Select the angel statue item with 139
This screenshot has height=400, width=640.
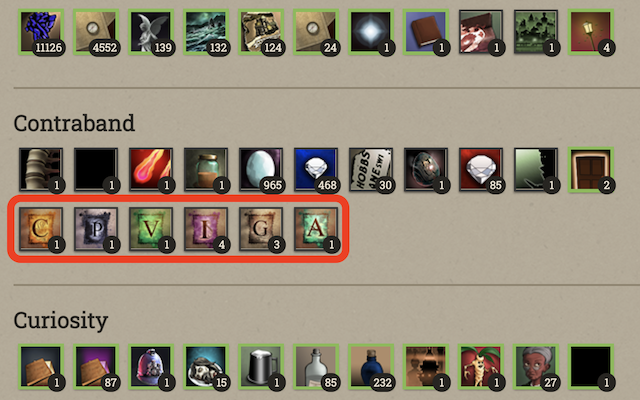point(151,32)
